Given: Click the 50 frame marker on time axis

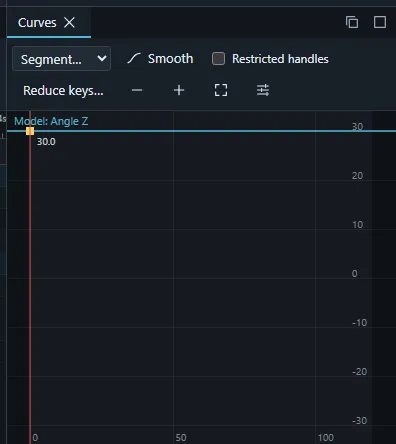Looking at the screenshot, I should (x=181, y=437).
